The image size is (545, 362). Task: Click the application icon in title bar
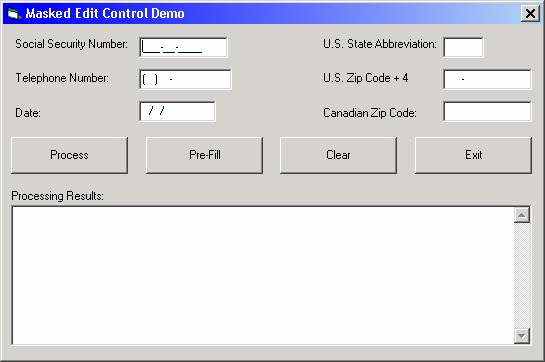(x=14, y=14)
